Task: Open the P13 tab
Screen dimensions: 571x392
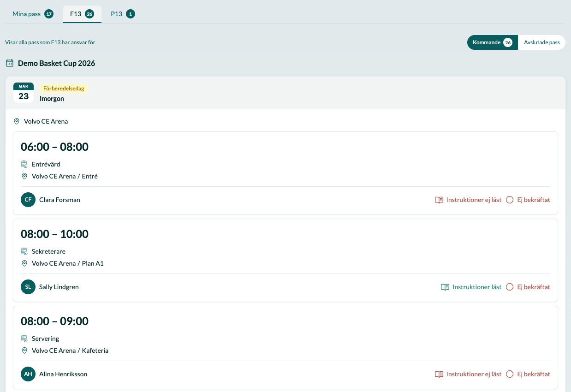Action: point(122,14)
